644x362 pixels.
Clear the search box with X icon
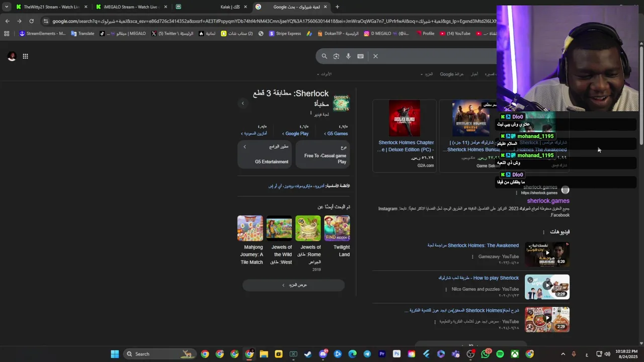pyautogui.click(x=375, y=56)
